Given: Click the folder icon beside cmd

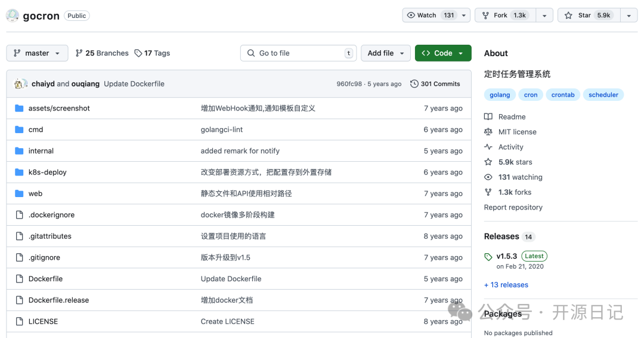Looking at the screenshot, I should click(19, 130).
